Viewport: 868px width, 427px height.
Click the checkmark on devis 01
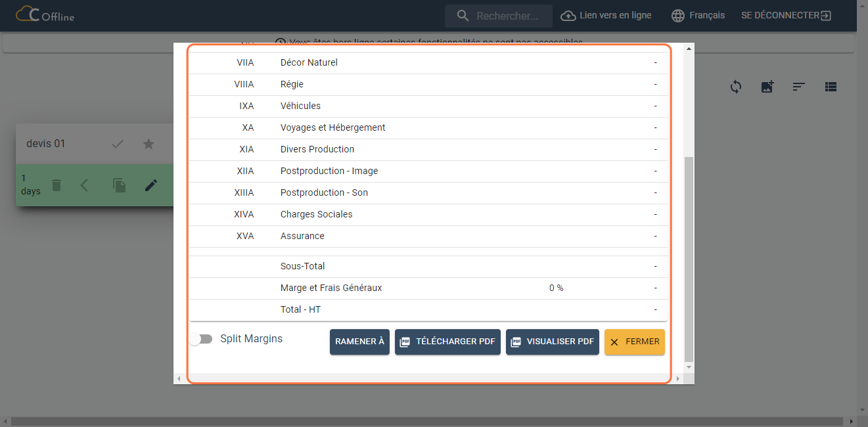118,144
